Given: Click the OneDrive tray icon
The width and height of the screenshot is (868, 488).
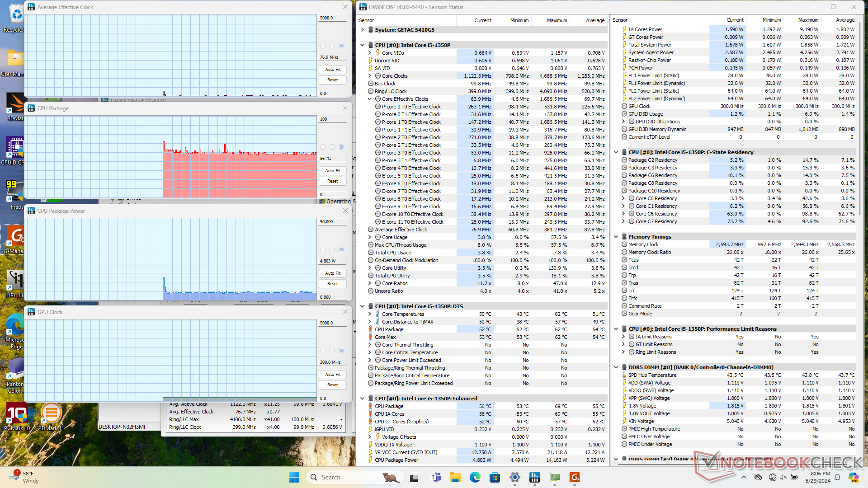Looking at the screenshot, I should tap(758, 477).
